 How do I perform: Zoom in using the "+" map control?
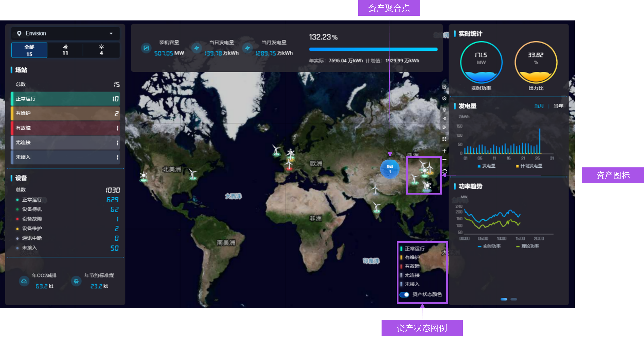coord(445,151)
